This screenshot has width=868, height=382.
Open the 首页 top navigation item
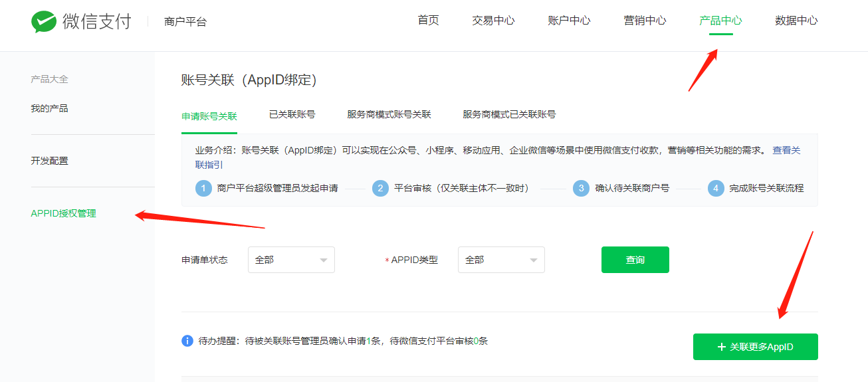point(429,20)
